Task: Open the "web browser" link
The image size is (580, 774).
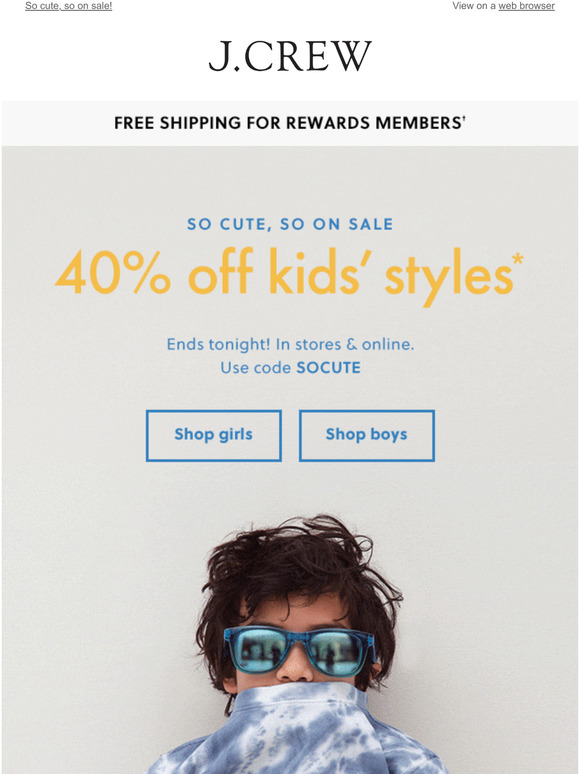Action: (x=526, y=6)
